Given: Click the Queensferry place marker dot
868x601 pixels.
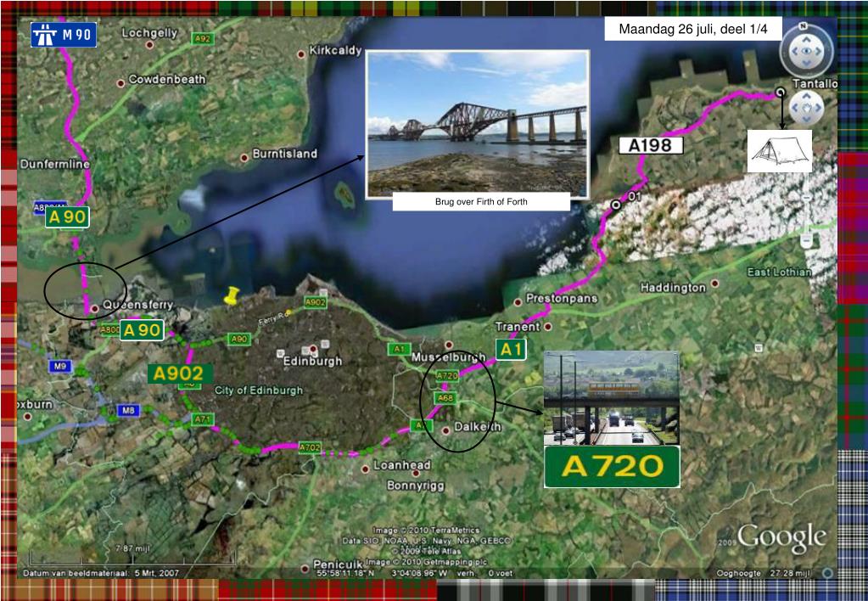Looking at the screenshot, I should click(95, 308).
